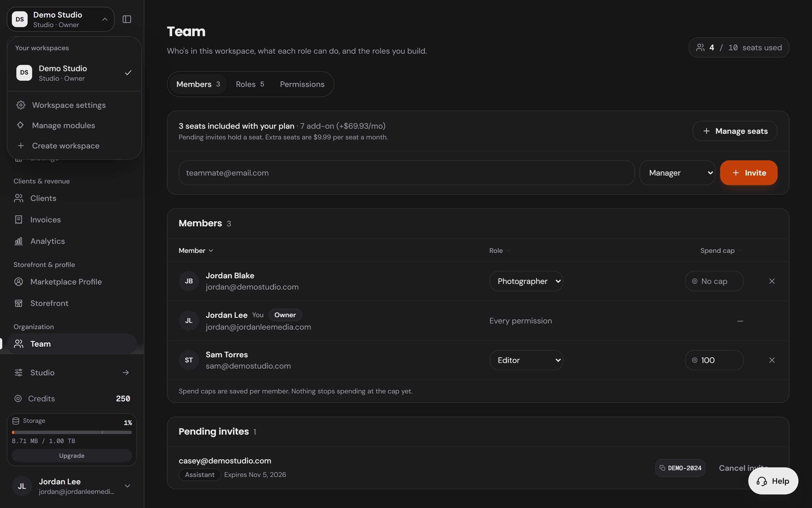The width and height of the screenshot is (812, 508).
Task: Change Jordan Blake's Photographer role dropdown
Action: point(526,281)
